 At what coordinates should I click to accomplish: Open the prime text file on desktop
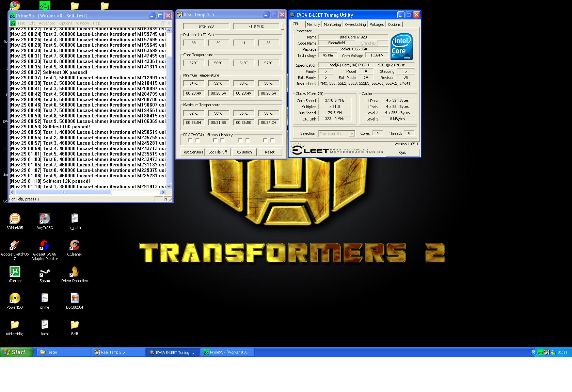click(x=45, y=301)
